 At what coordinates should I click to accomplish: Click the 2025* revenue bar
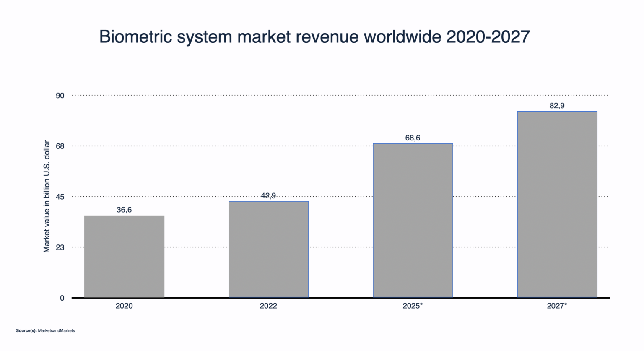[413, 221]
